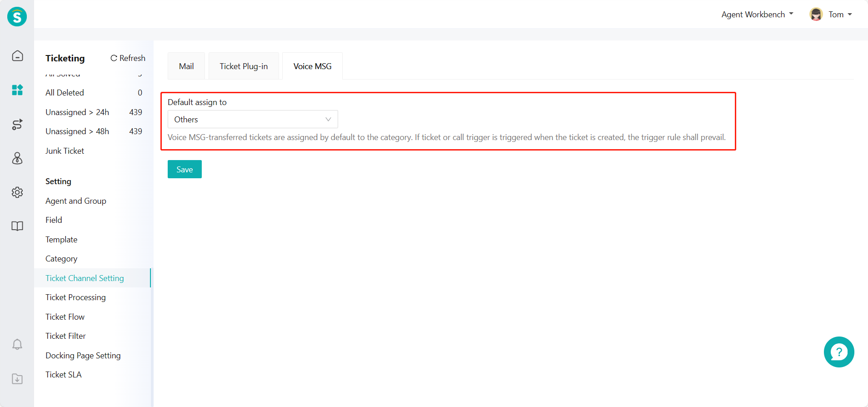Screen dimensions: 868x407
Task: Open Unassigned > 24h tickets
Action: [94, 112]
